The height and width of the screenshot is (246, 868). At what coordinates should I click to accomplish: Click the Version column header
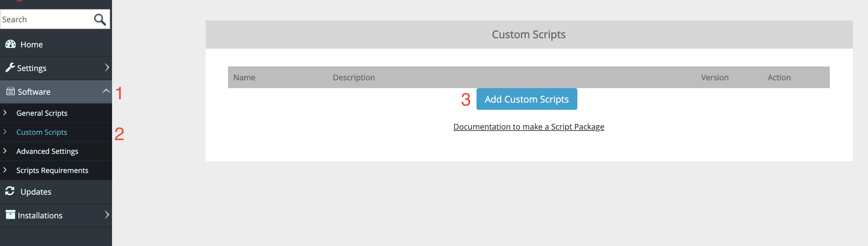point(715,78)
